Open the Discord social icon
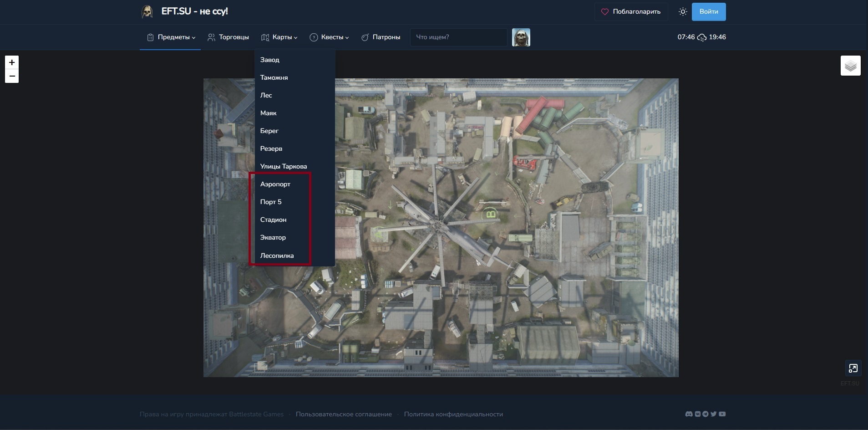This screenshot has height=430, width=868. pos(689,414)
